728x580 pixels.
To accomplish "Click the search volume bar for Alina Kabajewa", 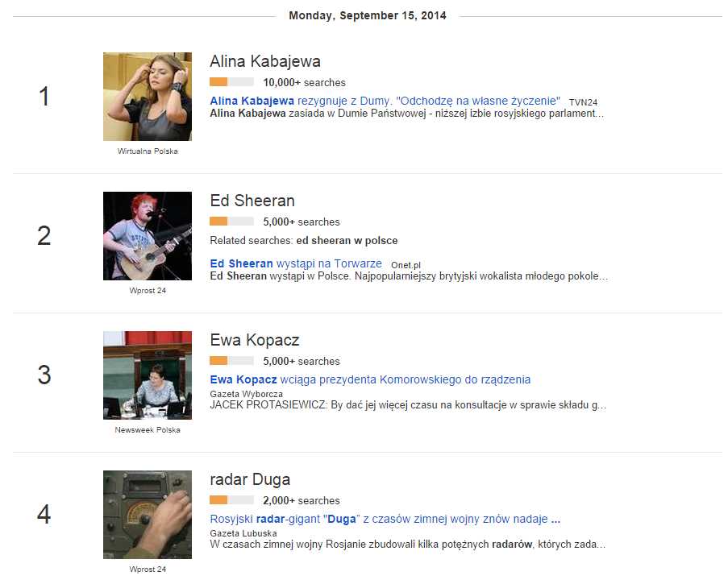I will point(231,82).
